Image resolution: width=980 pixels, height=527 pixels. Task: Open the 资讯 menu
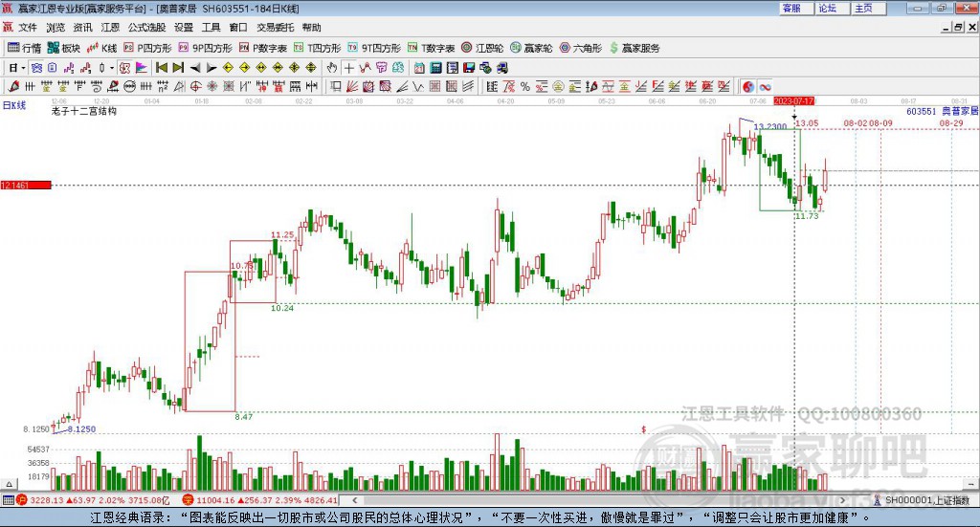(x=82, y=28)
